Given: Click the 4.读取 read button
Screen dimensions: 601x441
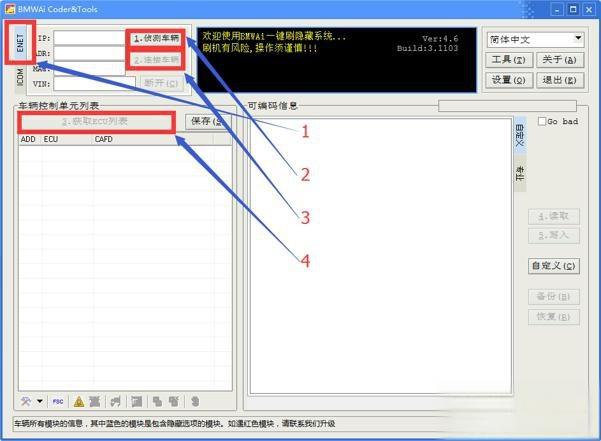Looking at the screenshot, I should click(553, 216).
